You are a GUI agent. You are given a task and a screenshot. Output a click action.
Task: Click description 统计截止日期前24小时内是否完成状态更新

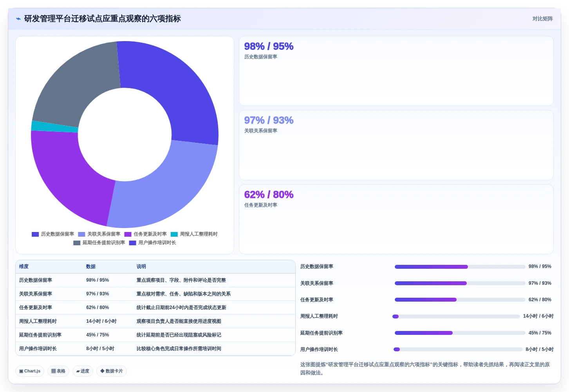(x=181, y=307)
